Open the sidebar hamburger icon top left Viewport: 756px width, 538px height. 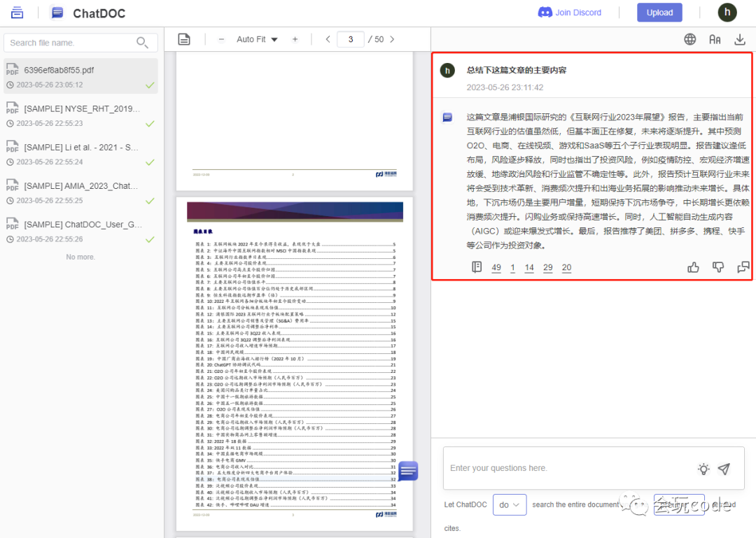(x=17, y=12)
